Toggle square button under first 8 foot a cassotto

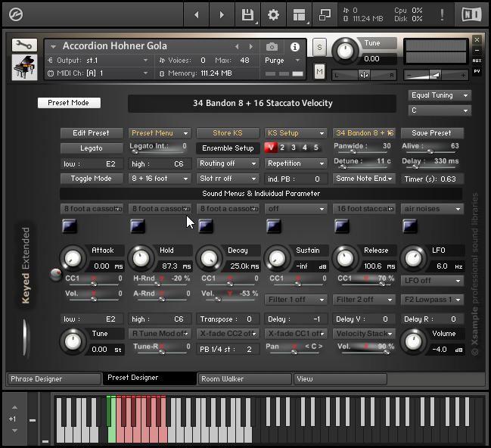[x=69, y=226]
